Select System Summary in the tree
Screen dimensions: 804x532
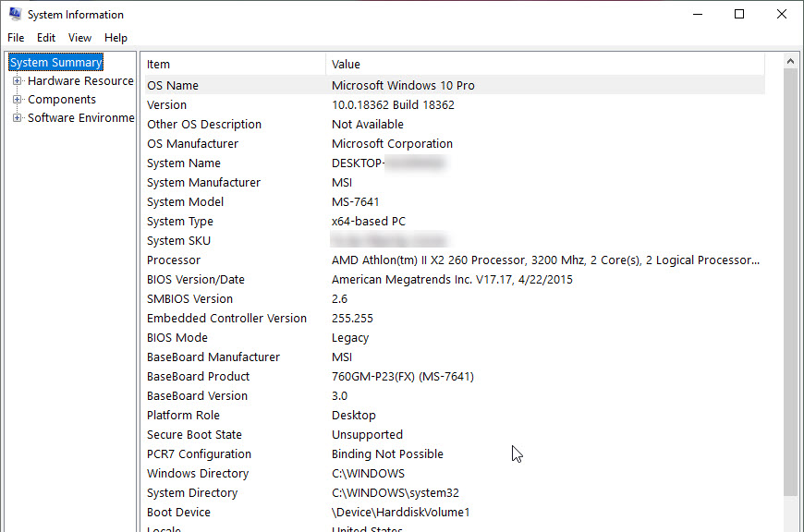[55, 63]
